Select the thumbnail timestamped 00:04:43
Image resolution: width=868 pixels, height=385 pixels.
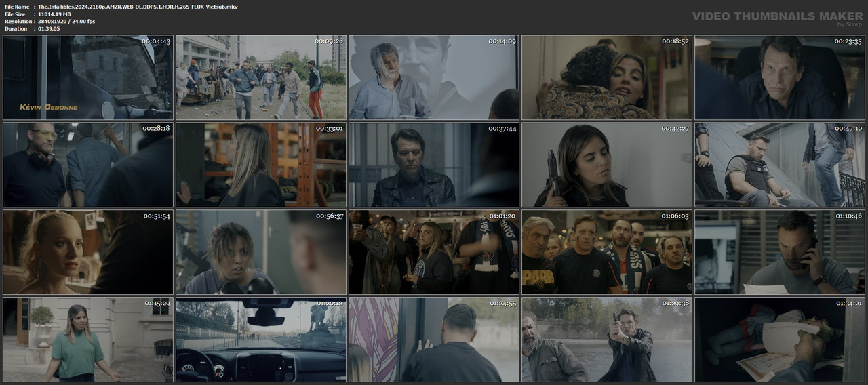(88, 77)
